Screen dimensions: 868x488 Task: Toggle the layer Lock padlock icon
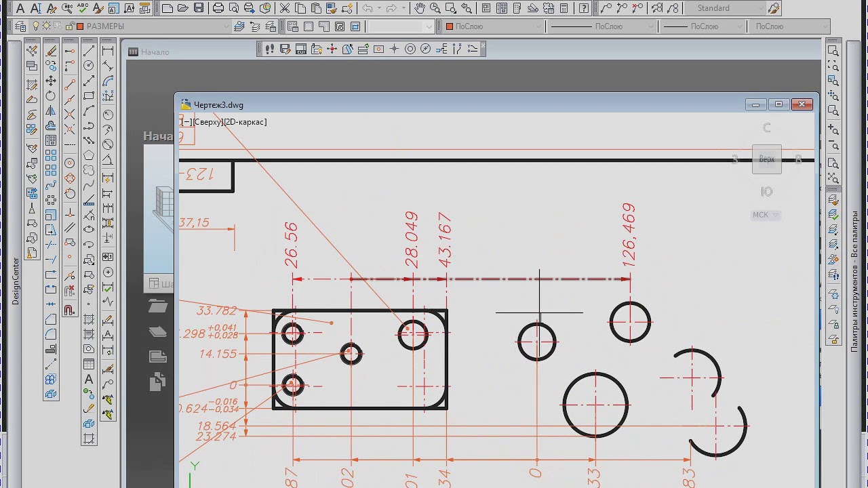(x=70, y=26)
